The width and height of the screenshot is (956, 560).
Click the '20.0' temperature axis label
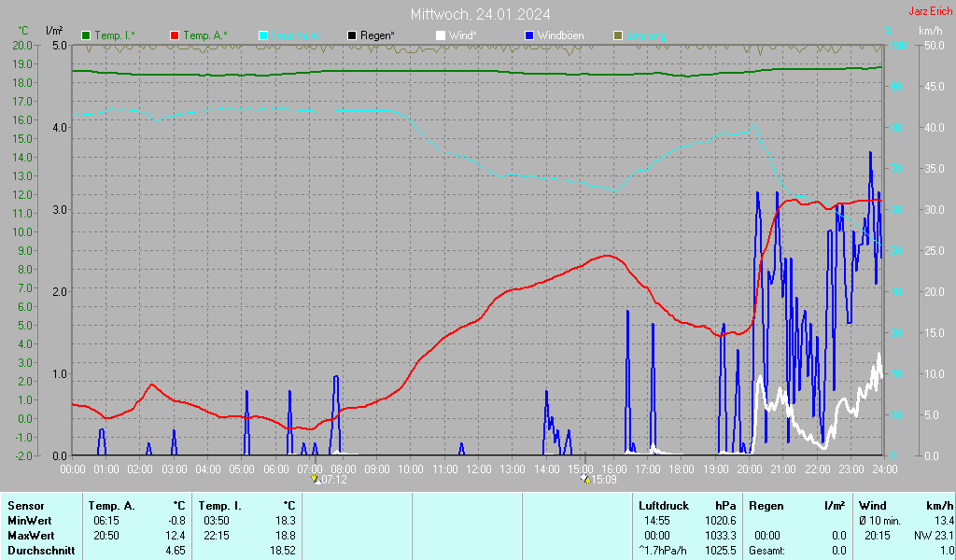click(x=22, y=46)
